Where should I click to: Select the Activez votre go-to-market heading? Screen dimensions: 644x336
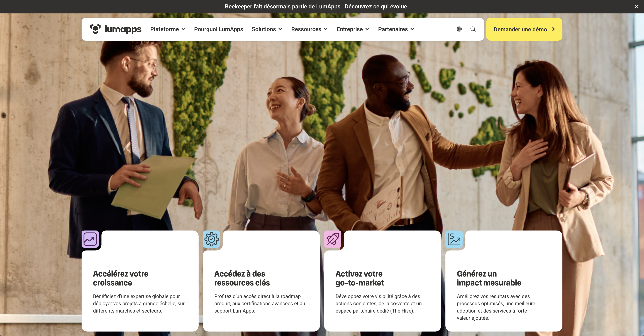coord(360,278)
